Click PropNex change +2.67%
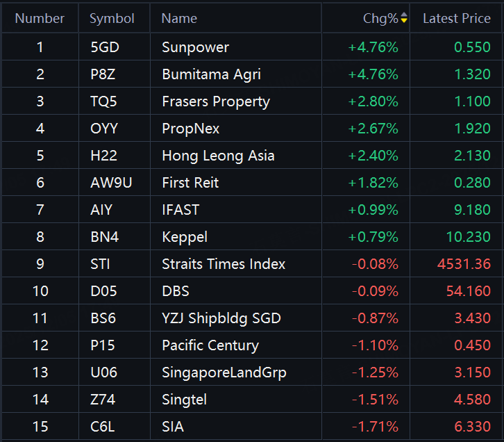This screenshot has height=442, width=504. [373, 129]
